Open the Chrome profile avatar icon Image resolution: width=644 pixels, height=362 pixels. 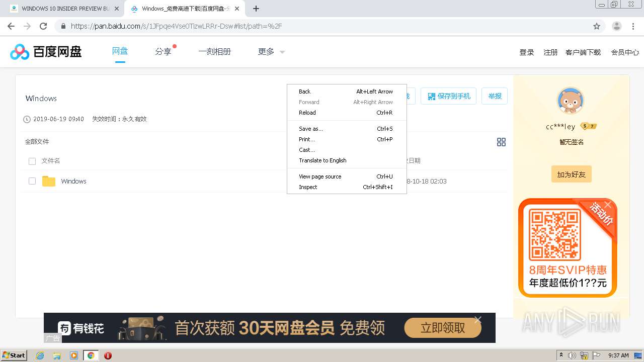pyautogui.click(x=617, y=26)
